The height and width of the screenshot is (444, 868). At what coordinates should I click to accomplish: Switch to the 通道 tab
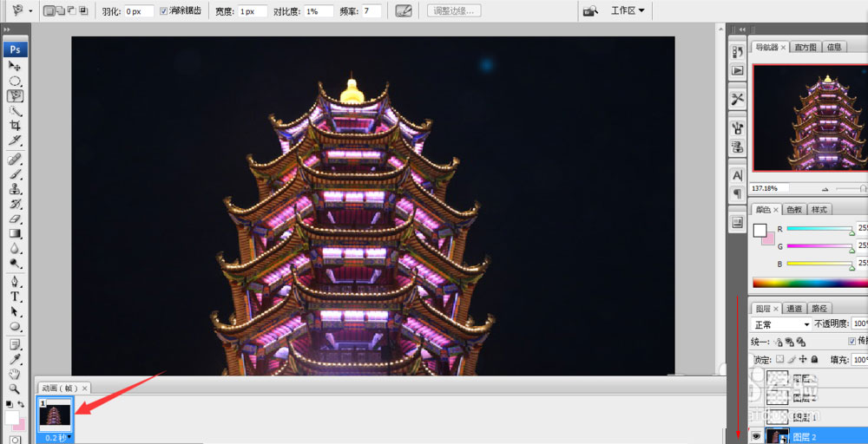[794, 309]
